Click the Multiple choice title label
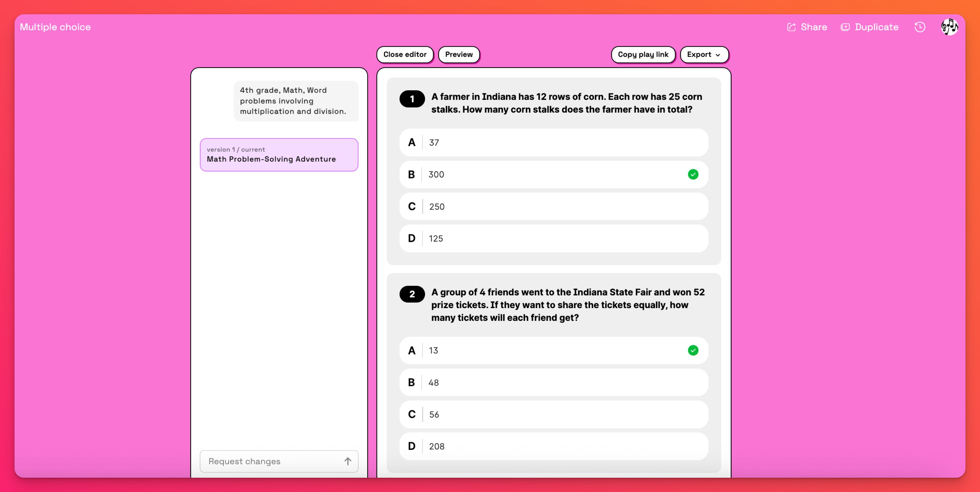980x492 pixels. pyautogui.click(x=55, y=27)
